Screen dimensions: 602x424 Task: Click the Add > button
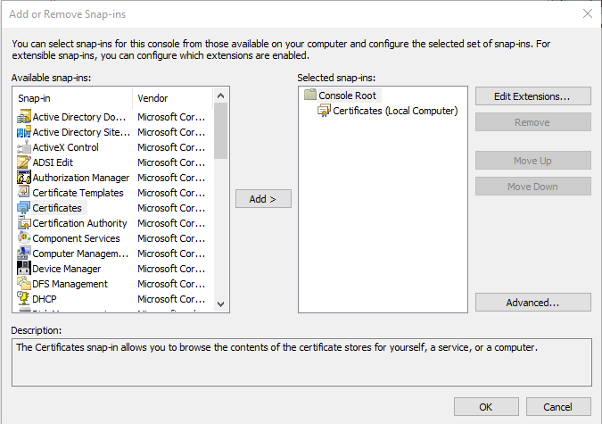pos(263,199)
